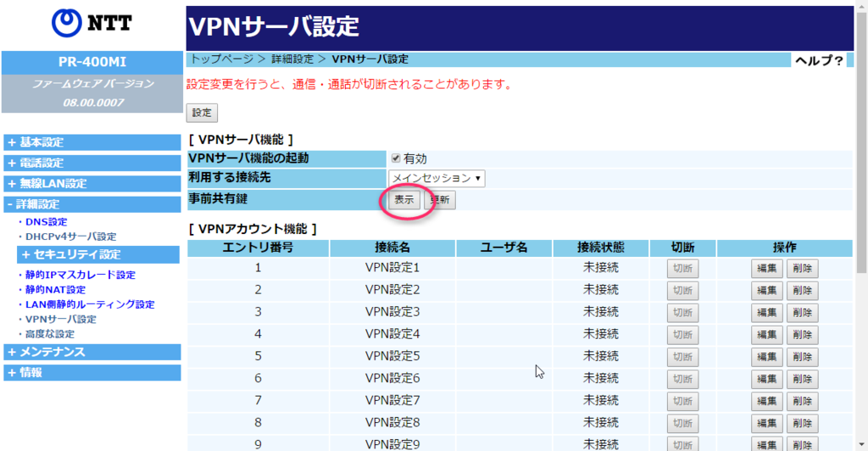This screenshot has height=451, width=868.
Task: Click 切断 for VPN設定1
Action: click(x=682, y=269)
